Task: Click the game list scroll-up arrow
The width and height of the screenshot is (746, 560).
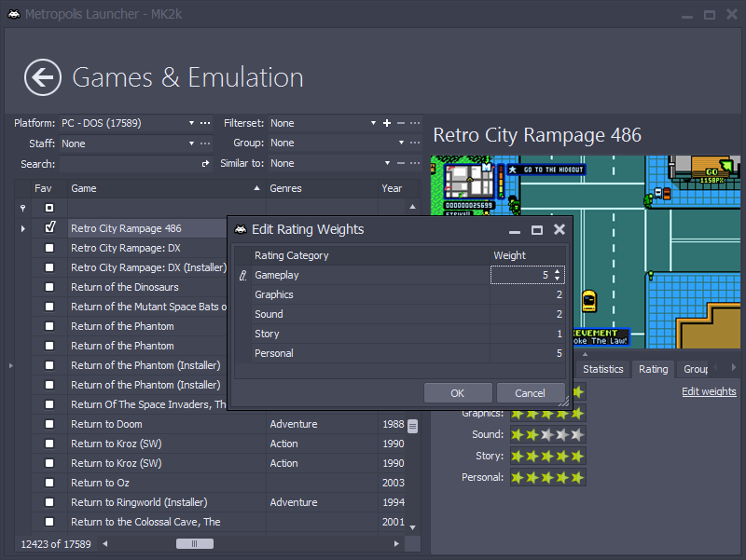Action: 412,207
